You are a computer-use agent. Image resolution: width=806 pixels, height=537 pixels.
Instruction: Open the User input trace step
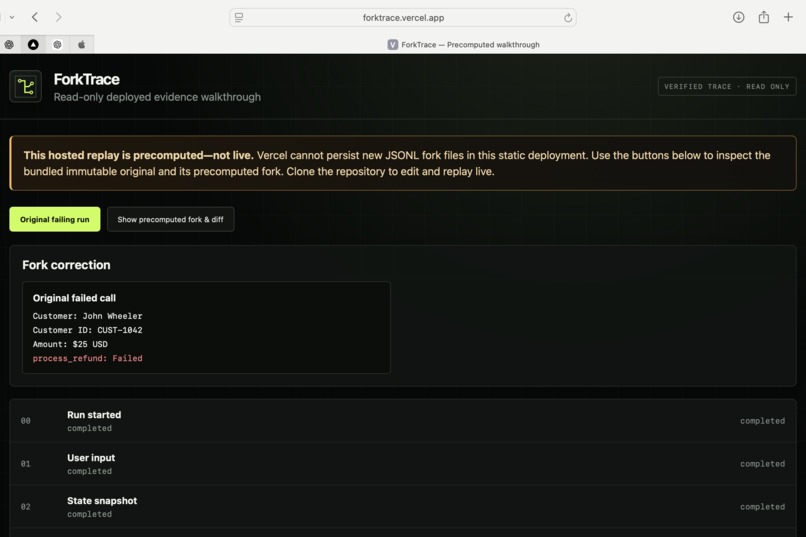click(x=403, y=464)
